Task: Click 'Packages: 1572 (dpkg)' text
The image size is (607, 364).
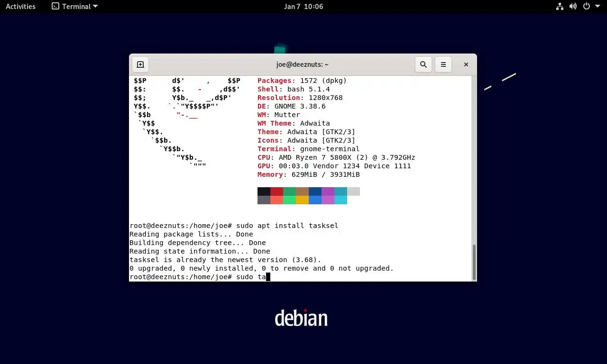Action: (x=302, y=81)
